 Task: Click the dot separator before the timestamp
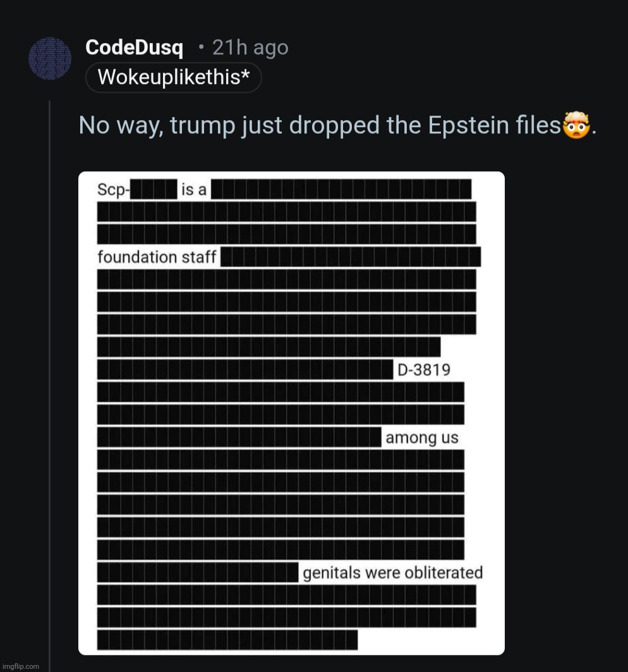click(x=200, y=47)
